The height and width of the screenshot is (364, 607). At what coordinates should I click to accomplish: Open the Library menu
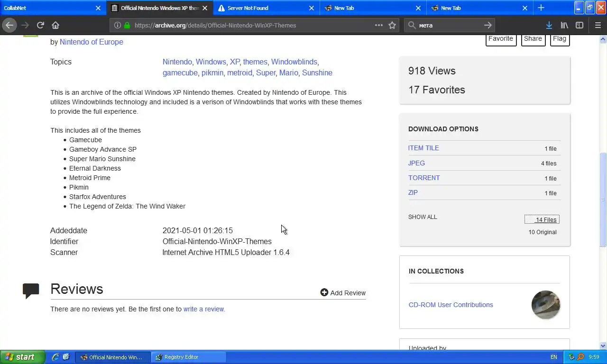coord(564,25)
